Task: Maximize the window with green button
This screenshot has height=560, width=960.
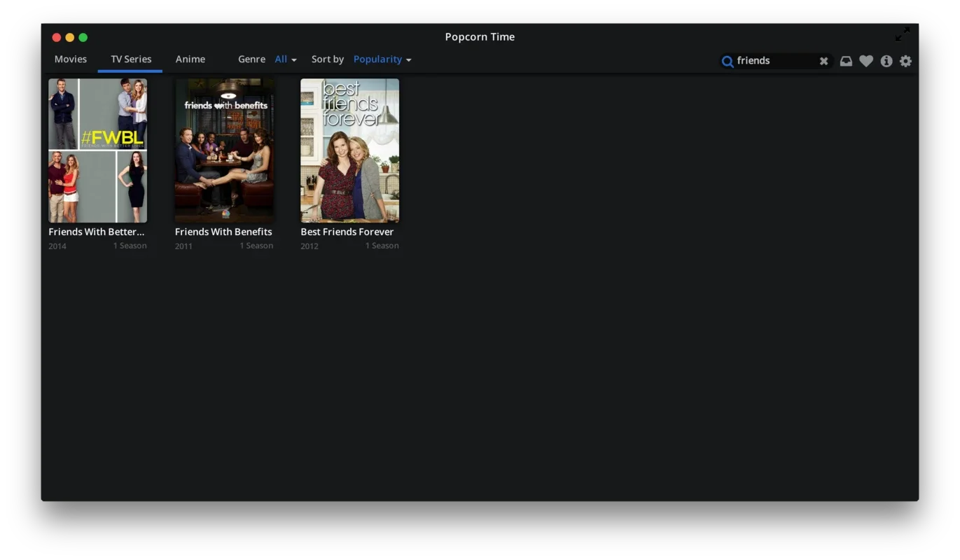Action: click(x=83, y=37)
